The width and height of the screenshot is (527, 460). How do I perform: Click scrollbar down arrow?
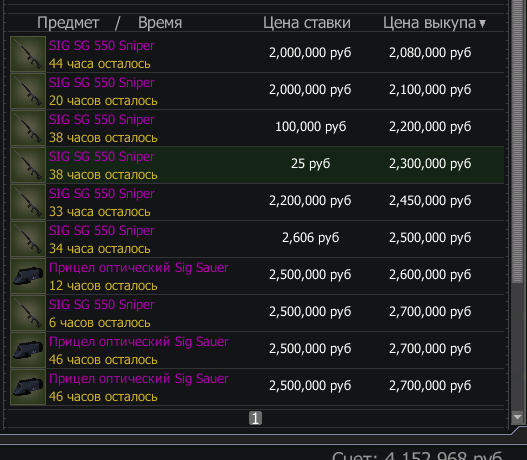coord(517,417)
